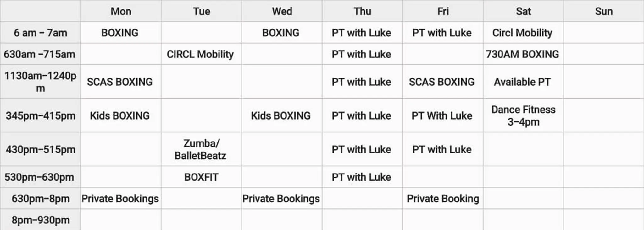Viewport: 644px width, 230px height.
Task: Select Friday's 430pm PT with Luke cell
Action: click(x=442, y=149)
